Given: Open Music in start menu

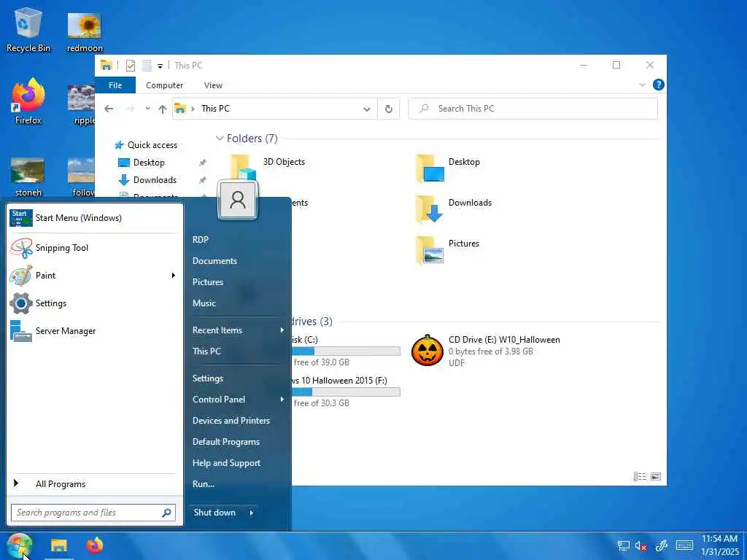Looking at the screenshot, I should (x=204, y=303).
